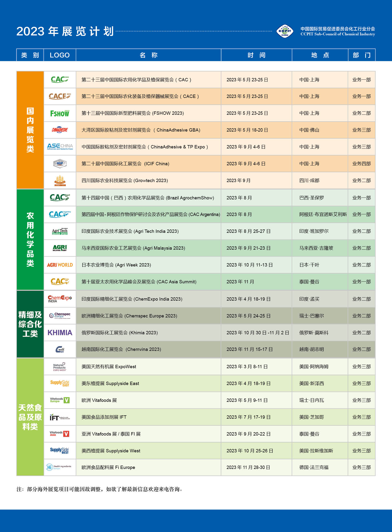Click the Vitafoods Asia logo
Viewport: 392px width, 532px height.
[x=60, y=434]
